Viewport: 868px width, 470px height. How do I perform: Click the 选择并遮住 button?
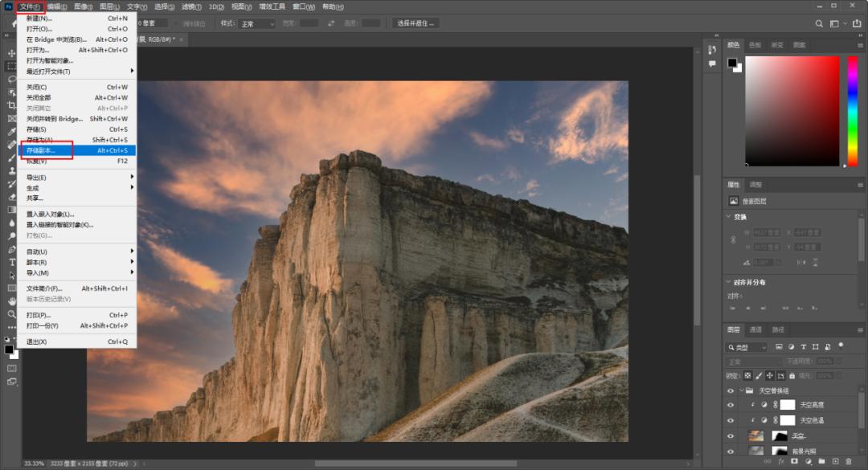[x=416, y=23]
